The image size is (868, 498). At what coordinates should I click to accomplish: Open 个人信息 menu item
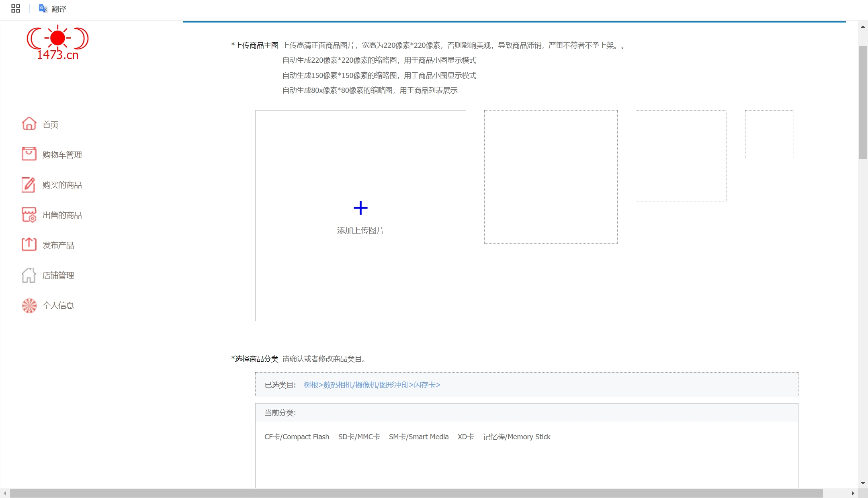(58, 305)
